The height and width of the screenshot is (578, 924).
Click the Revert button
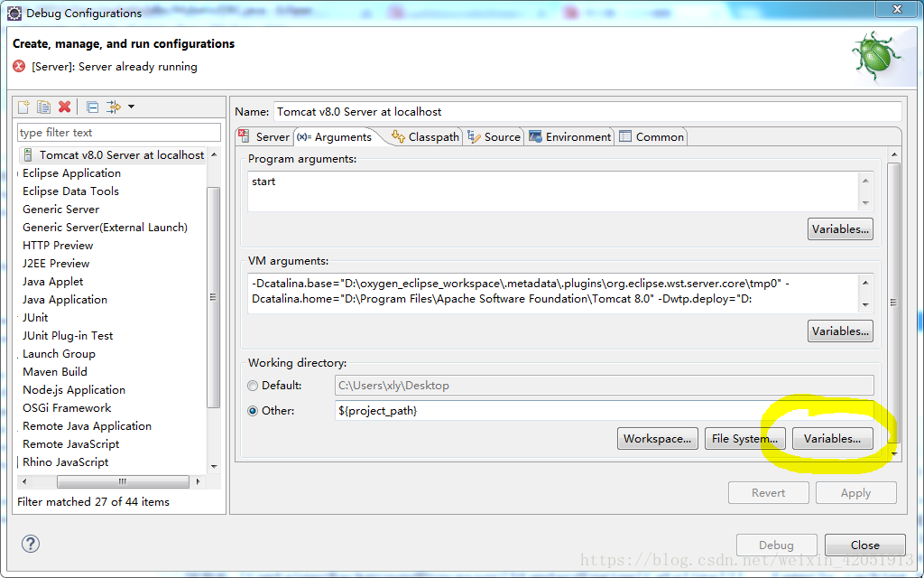click(769, 493)
